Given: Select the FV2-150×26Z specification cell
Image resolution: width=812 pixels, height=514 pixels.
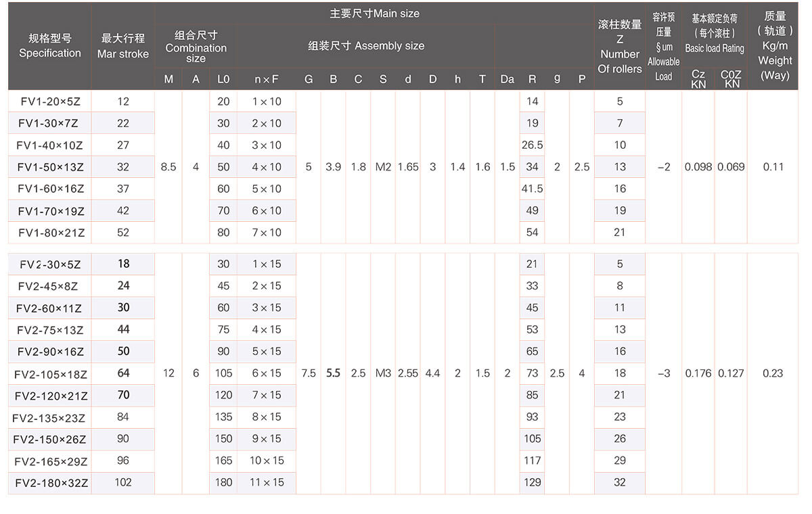Looking at the screenshot, I should click(x=50, y=439).
